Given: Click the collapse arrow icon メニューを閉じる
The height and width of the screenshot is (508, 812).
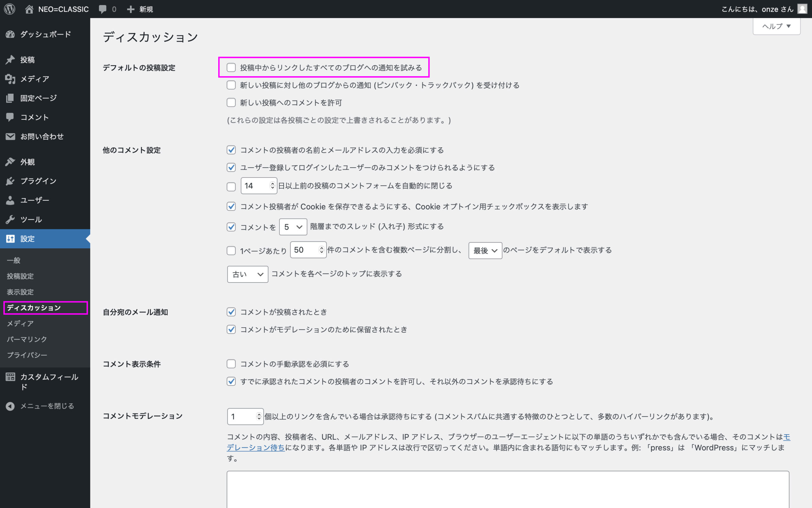Looking at the screenshot, I should tap(10, 406).
